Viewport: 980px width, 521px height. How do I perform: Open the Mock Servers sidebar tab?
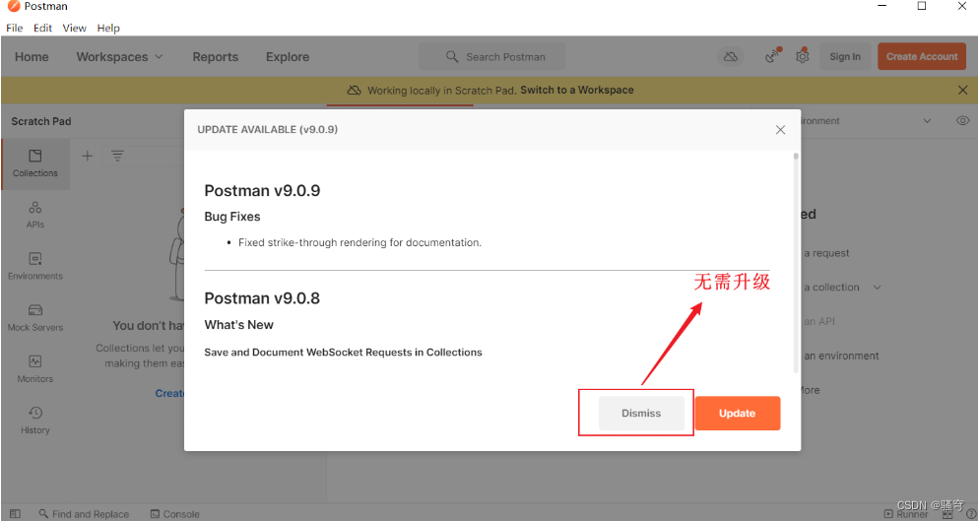point(35,317)
